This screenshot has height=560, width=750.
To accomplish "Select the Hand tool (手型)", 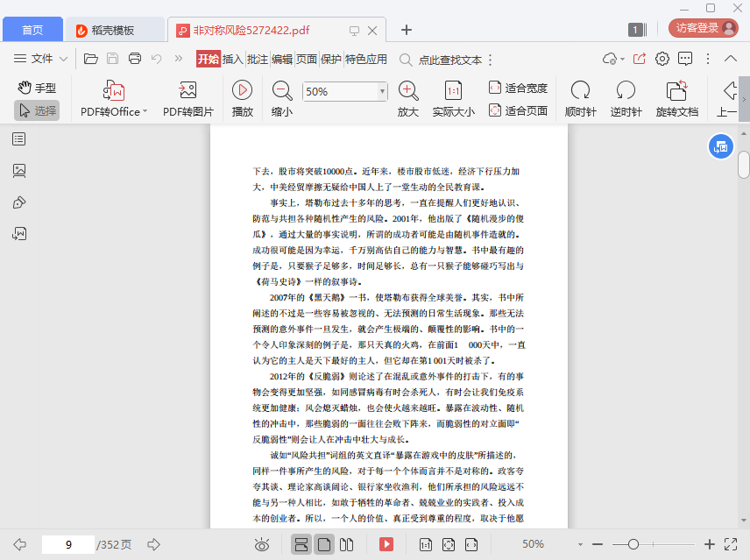I will (x=37, y=88).
